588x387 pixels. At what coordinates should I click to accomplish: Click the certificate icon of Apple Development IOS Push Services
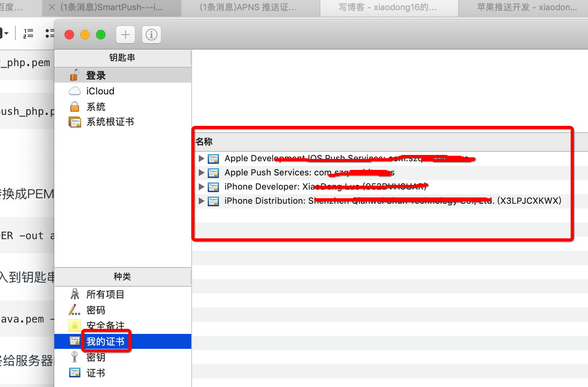(213, 158)
